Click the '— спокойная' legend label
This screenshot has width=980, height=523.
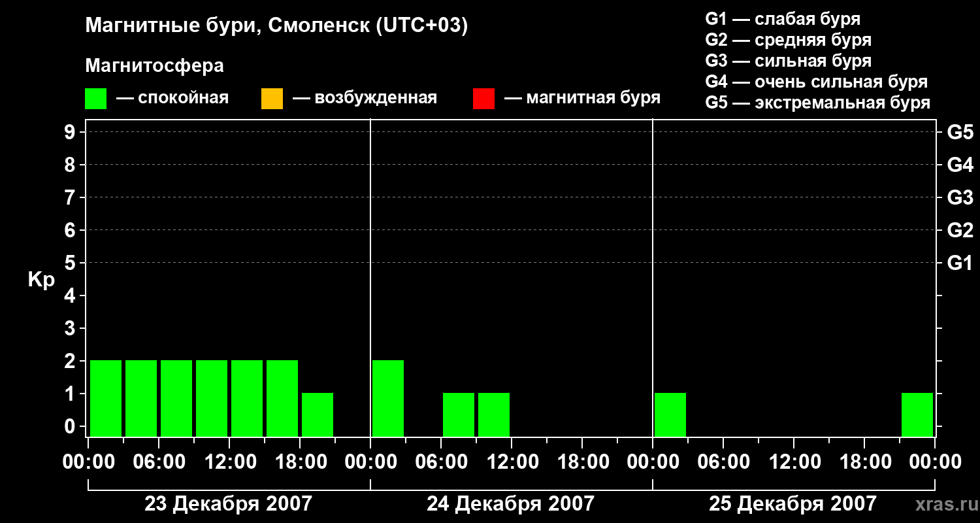(172, 98)
